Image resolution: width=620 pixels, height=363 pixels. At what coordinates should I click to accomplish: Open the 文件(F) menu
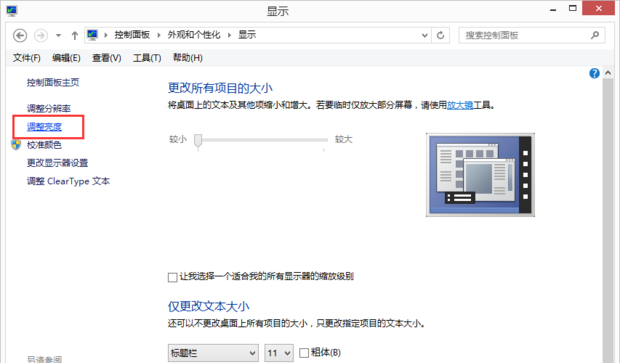(26, 58)
